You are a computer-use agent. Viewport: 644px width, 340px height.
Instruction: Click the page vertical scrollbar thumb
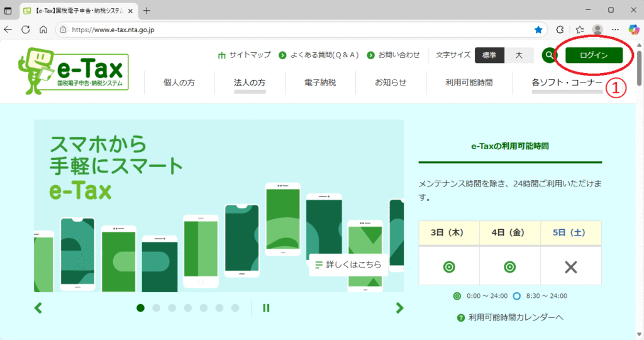click(x=639, y=67)
